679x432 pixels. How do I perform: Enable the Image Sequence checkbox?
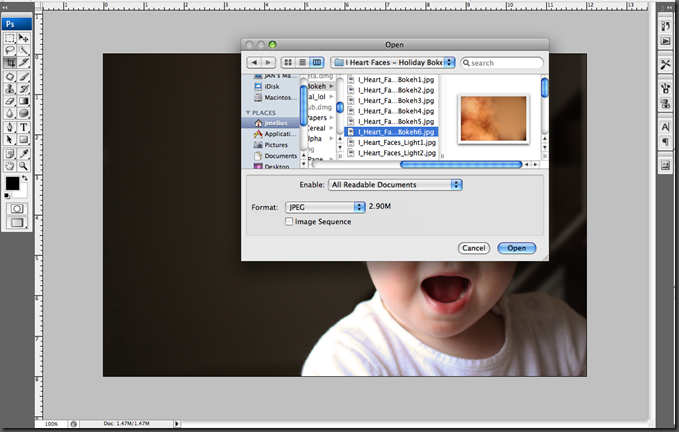pos(289,222)
